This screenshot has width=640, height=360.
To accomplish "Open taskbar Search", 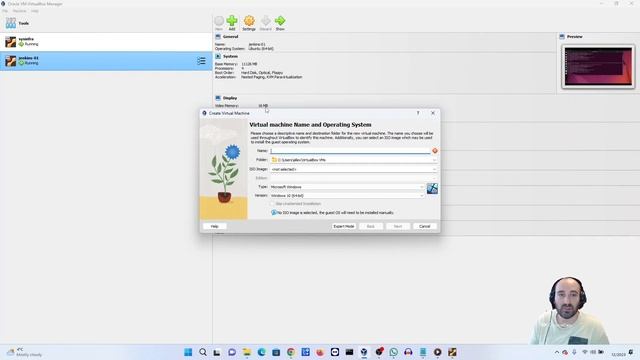I will (203, 352).
